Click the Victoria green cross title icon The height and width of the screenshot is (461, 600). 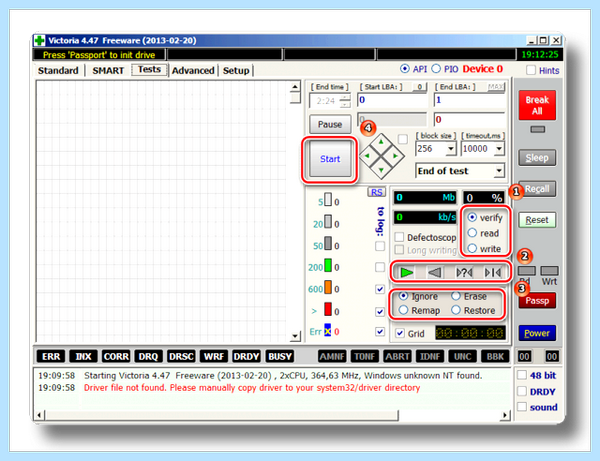tap(39, 41)
